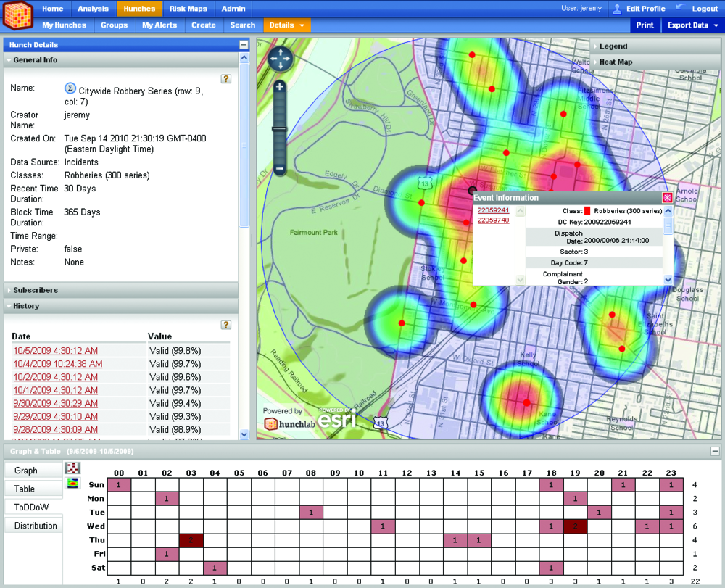This screenshot has height=588, width=725.
Task: Open the HunchLab cube logo
Action: pos(17,15)
